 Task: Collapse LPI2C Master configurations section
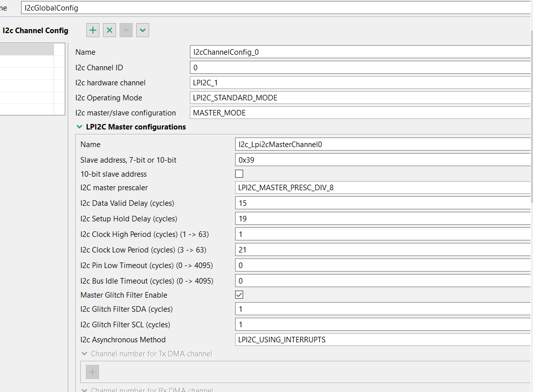[x=79, y=126]
